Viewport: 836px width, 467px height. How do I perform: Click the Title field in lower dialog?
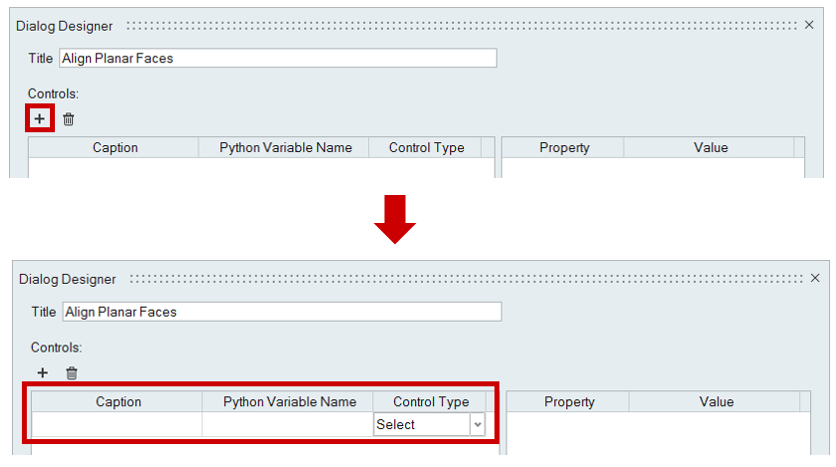pos(281,312)
